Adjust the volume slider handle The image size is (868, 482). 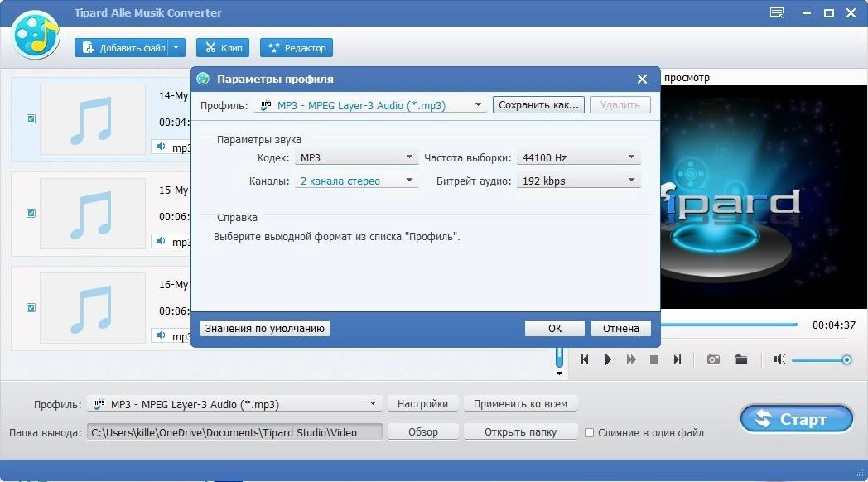[x=846, y=360]
